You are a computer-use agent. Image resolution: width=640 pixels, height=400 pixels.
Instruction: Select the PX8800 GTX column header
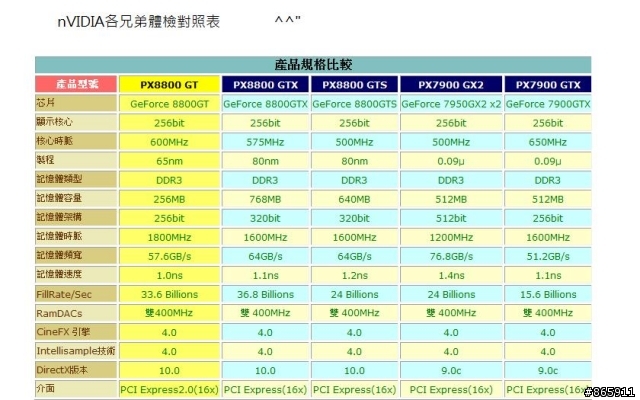(265, 85)
